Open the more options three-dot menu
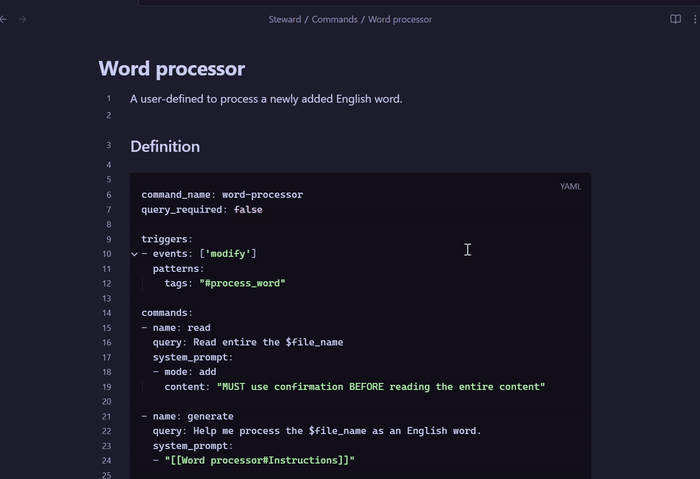 click(694, 19)
